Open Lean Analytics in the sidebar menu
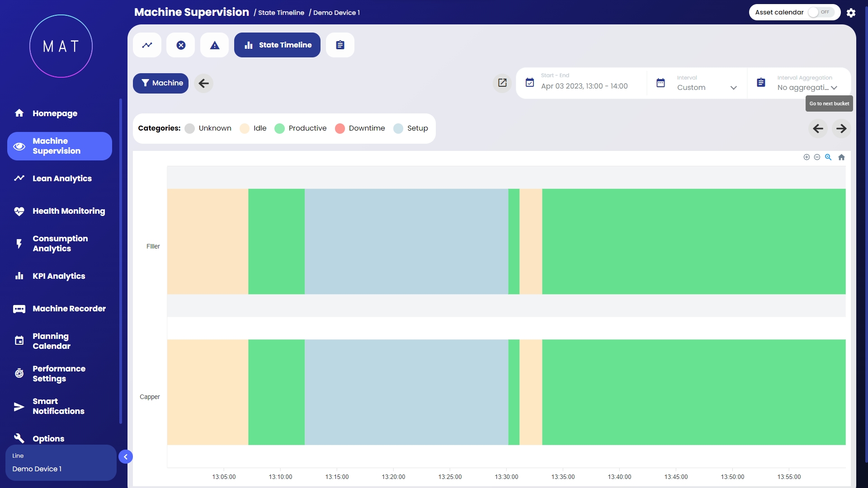The height and width of the screenshot is (488, 868). tap(62, 178)
